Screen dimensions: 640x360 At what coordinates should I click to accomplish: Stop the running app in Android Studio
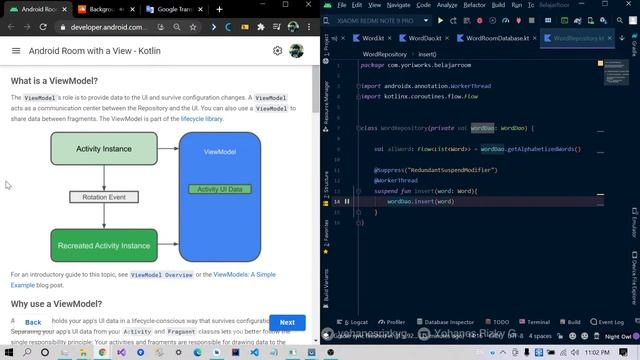click(x=531, y=20)
